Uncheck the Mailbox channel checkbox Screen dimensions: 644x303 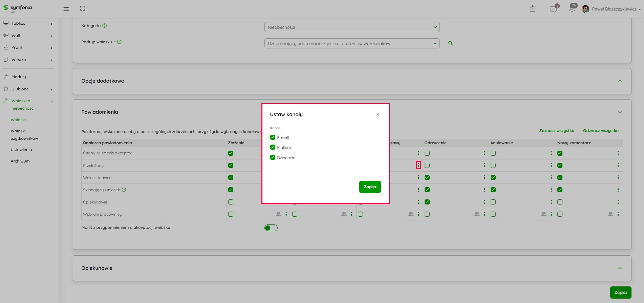point(273,147)
